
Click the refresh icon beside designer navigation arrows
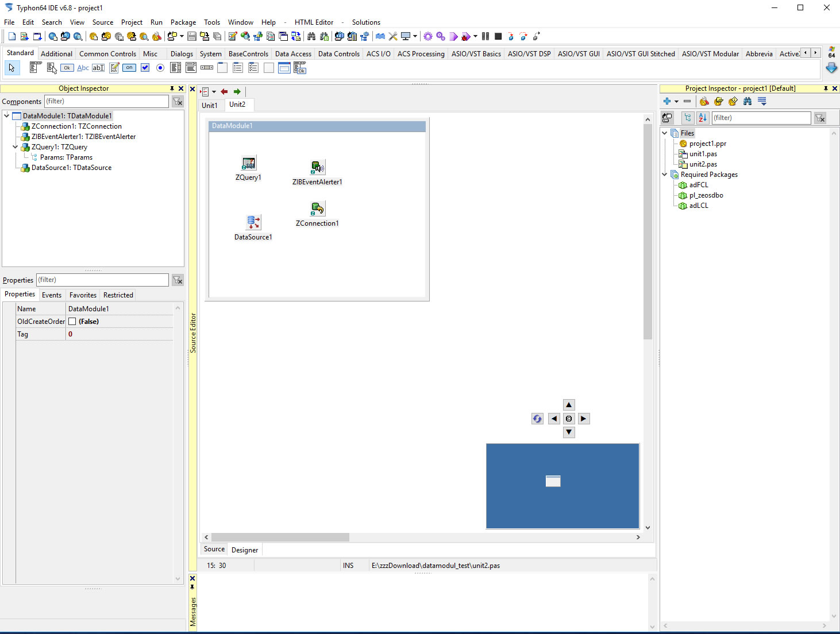pos(537,419)
